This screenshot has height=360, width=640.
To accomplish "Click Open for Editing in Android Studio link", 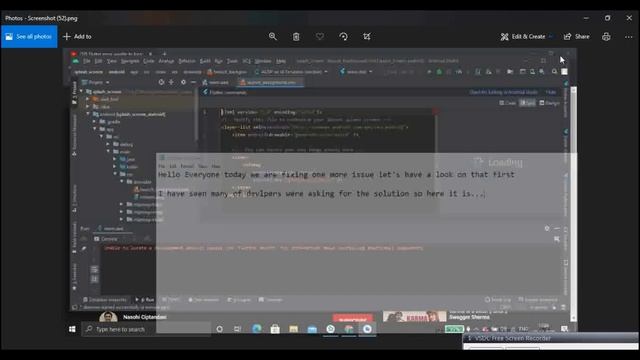I will pyautogui.click(x=503, y=92).
